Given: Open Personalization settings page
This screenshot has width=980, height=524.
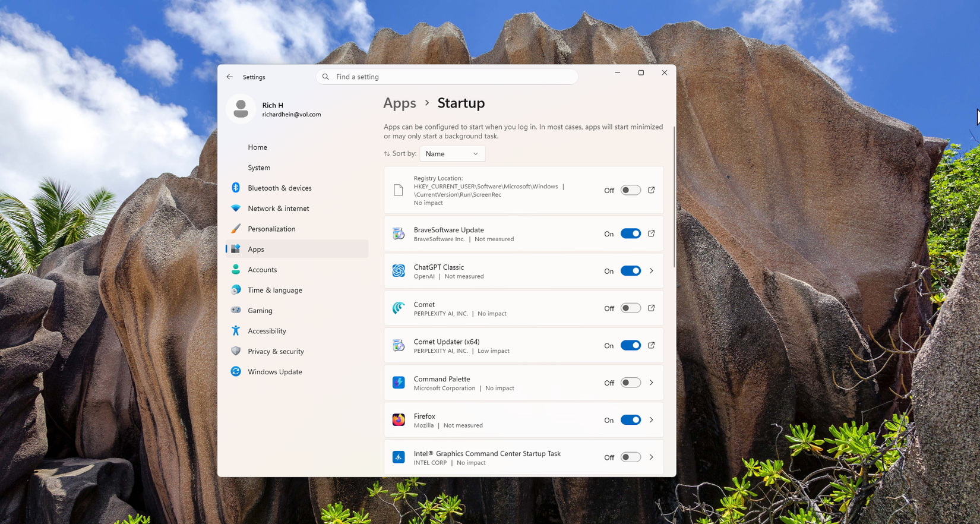Looking at the screenshot, I should [x=297, y=229].
